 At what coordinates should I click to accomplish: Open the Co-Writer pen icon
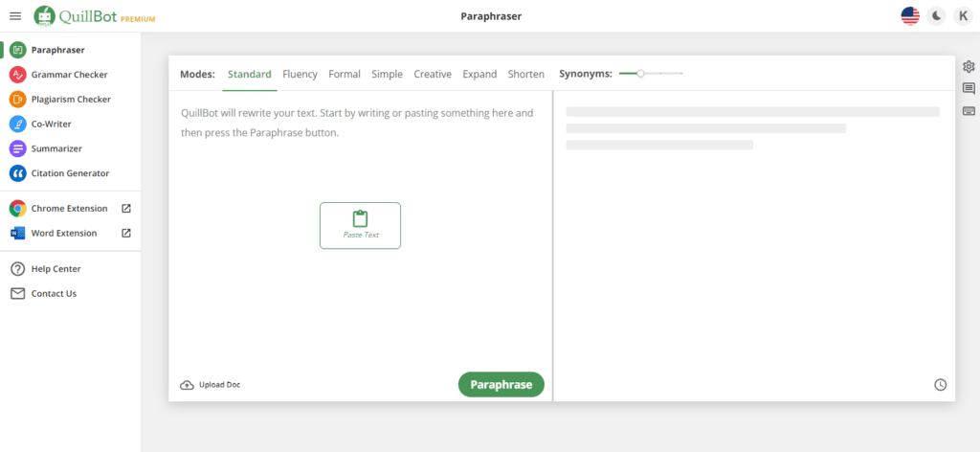click(17, 124)
